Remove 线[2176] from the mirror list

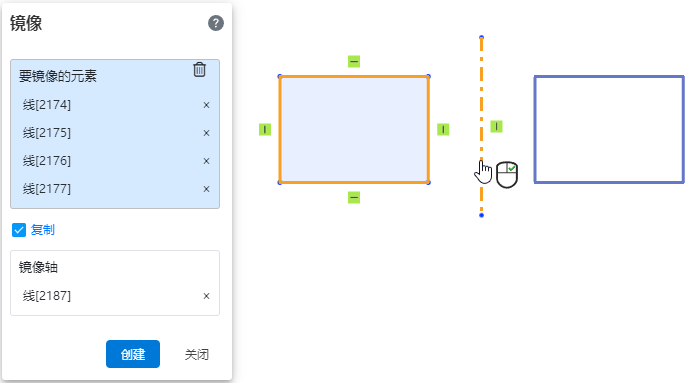(206, 161)
